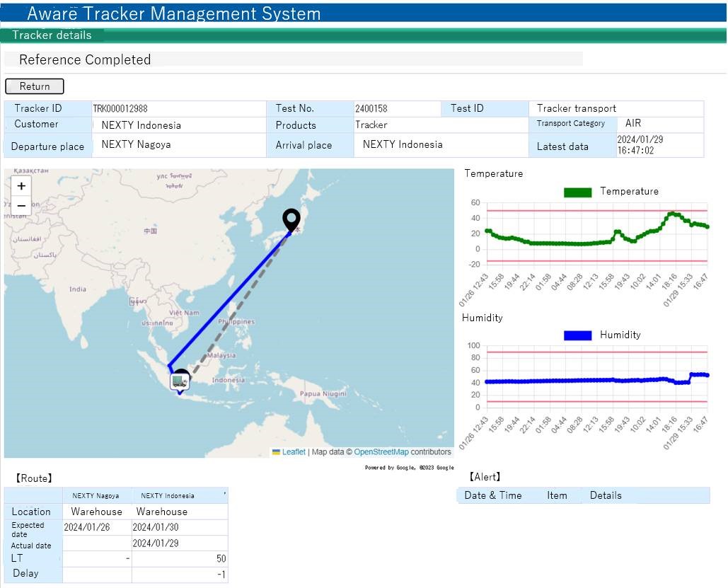
Task: Click the Details alert column header
Action: (x=606, y=495)
